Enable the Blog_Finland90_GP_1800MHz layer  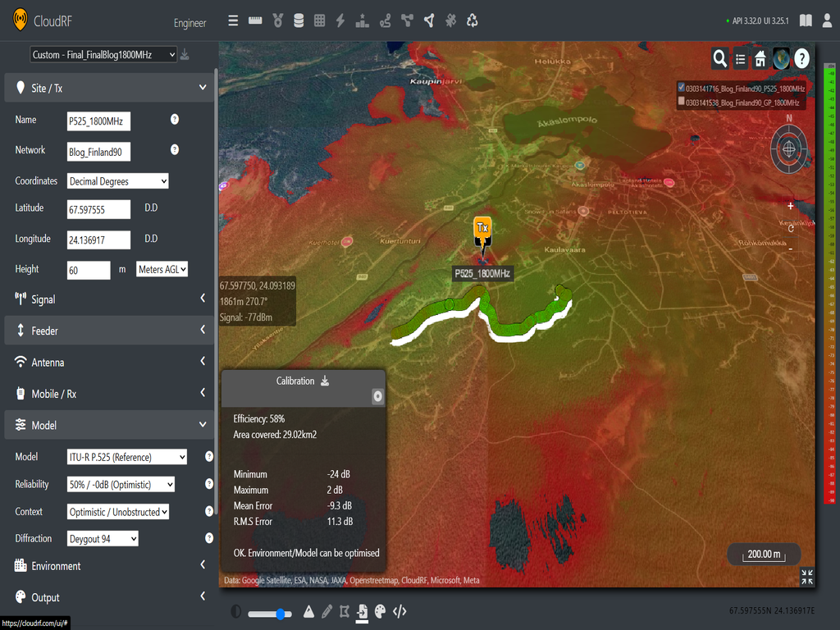(681, 103)
